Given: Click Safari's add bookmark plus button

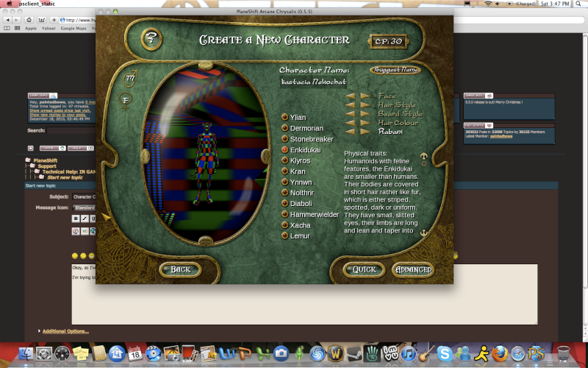Looking at the screenshot, I should pyautogui.click(x=54, y=20).
